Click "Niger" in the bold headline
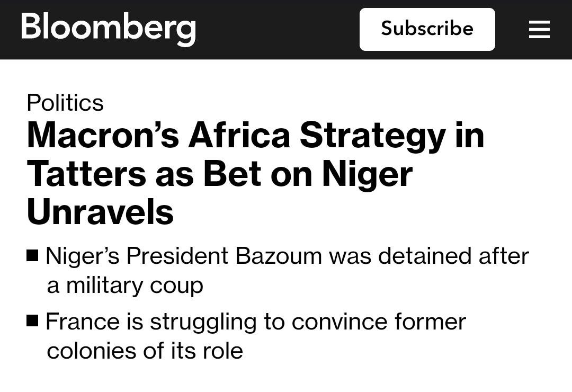 coord(367,174)
